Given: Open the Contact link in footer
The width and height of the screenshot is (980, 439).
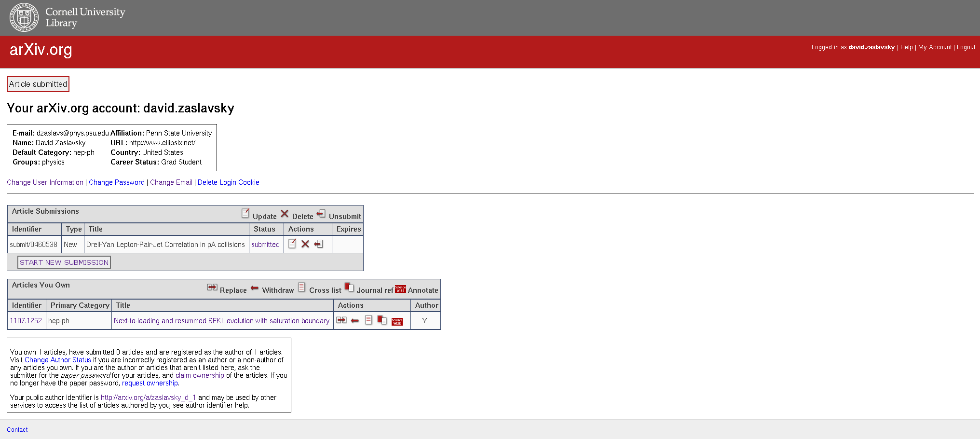Looking at the screenshot, I should (17, 430).
